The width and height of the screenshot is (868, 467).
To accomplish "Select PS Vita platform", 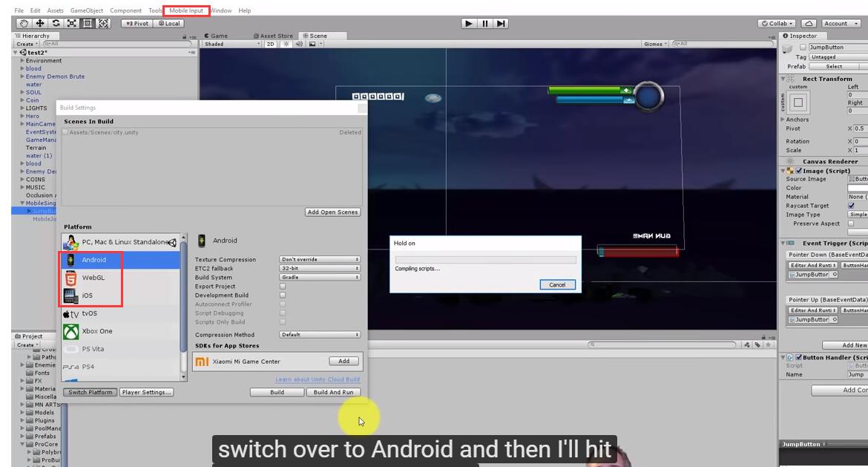I will pyautogui.click(x=121, y=348).
